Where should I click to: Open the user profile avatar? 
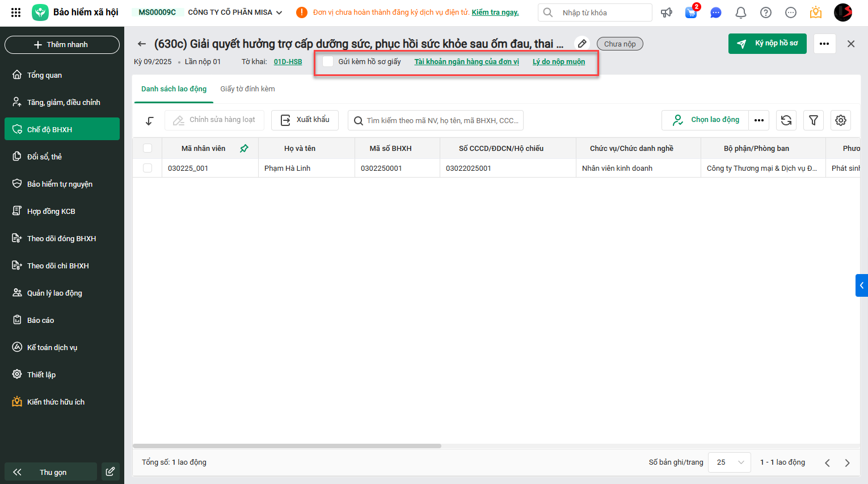point(843,12)
